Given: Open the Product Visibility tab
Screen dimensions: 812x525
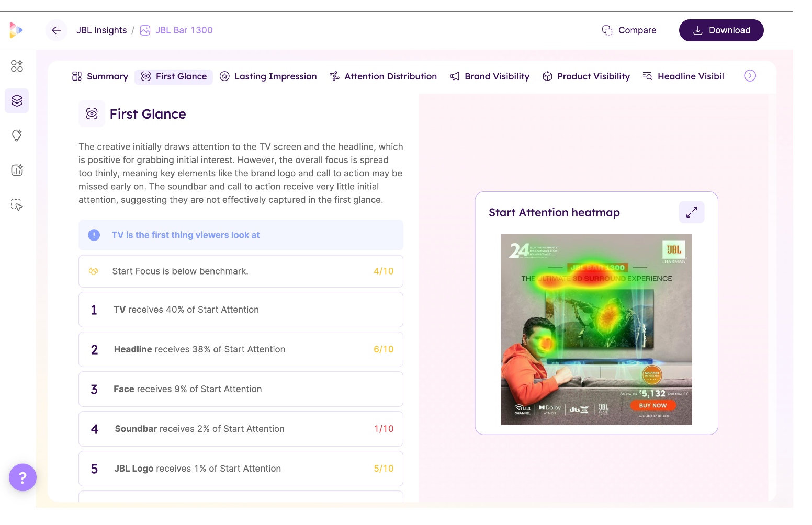Looking at the screenshot, I should tap(586, 76).
